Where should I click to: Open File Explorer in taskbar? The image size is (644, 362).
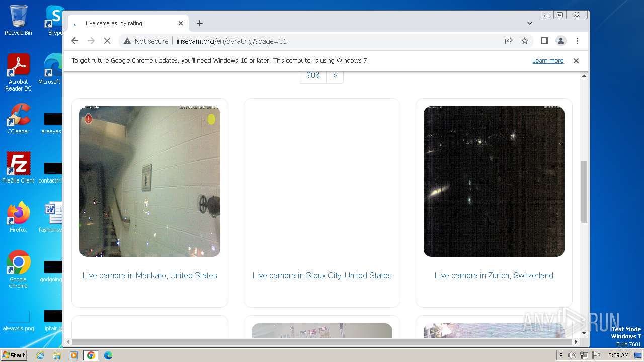pyautogui.click(x=57, y=355)
